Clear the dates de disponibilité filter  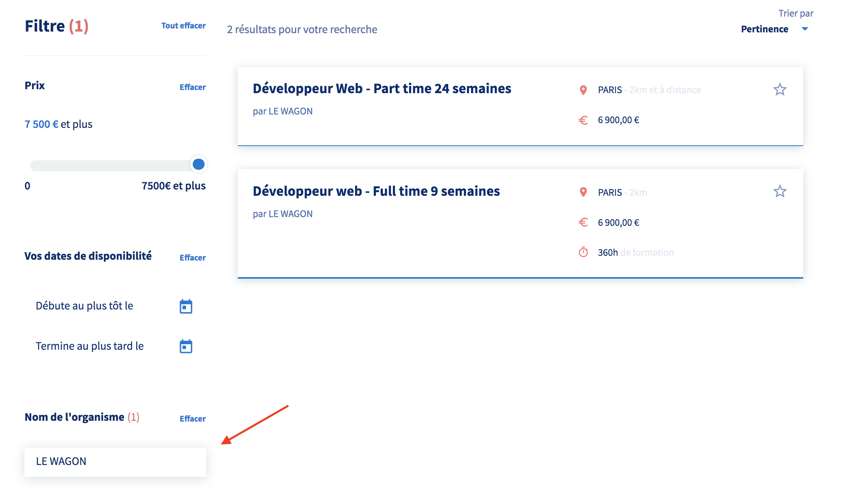pyautogui.click(x=193, y=258)
